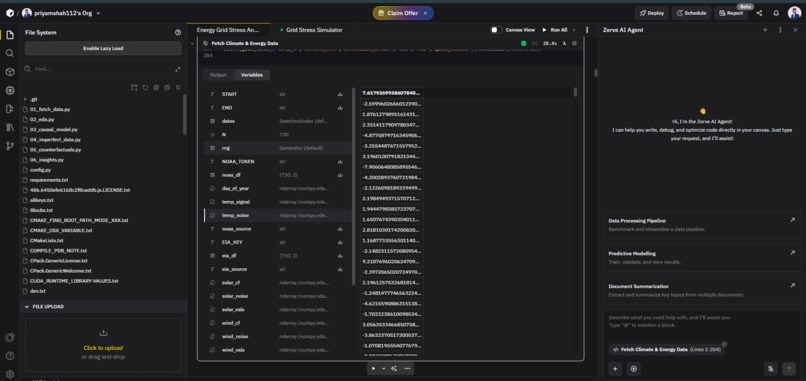
Task: Open the Search icon in left sidebar
Action: coord(10,53)
